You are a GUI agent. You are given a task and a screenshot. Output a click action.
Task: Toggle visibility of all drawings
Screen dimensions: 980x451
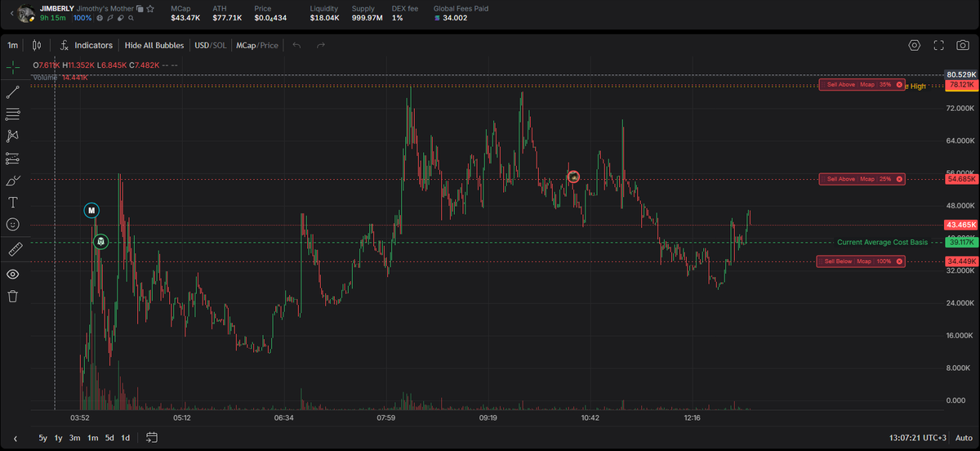[13, 274]
